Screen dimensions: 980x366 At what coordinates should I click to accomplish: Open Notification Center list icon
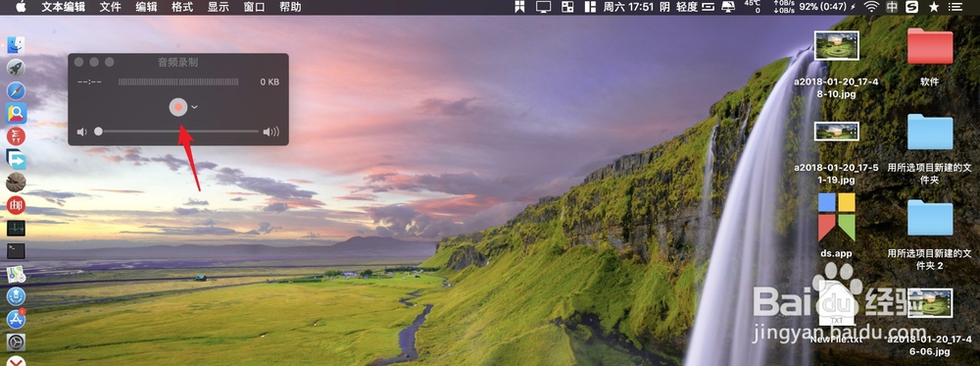click(955, 7)
